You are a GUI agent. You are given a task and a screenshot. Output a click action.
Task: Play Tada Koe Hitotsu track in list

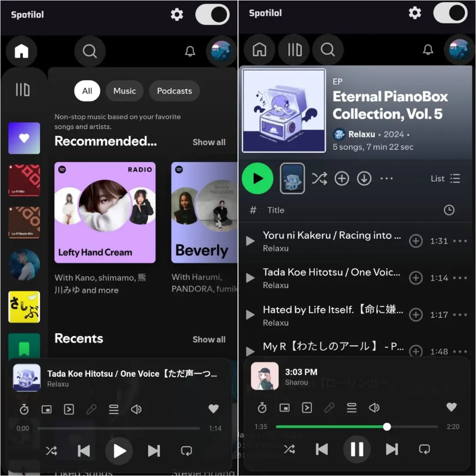(250, 278)
